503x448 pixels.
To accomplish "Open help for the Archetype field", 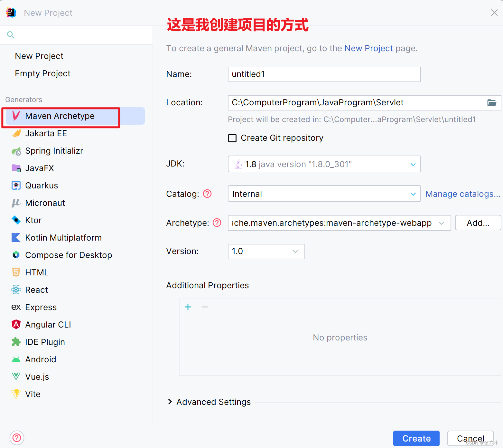I will pos(217,223).
